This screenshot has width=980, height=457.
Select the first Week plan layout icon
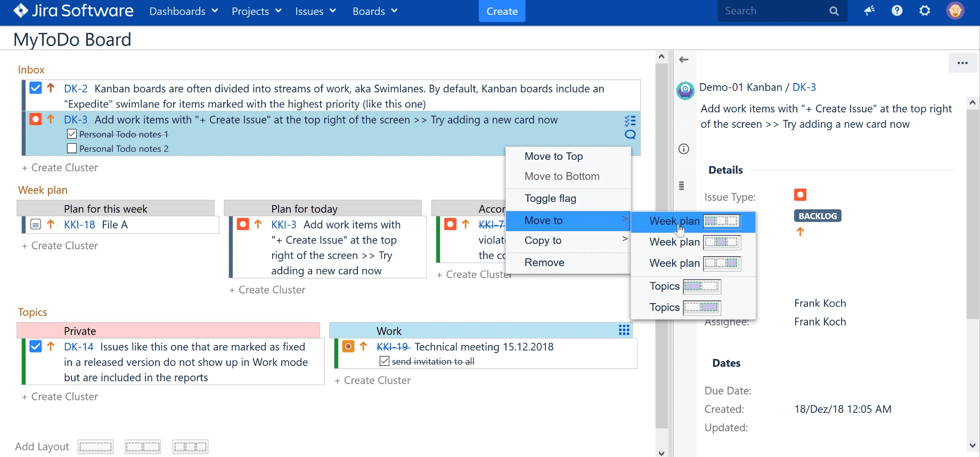click(x=722, y=221)
